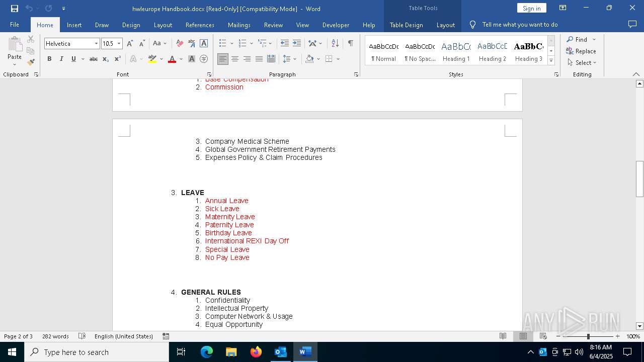Image resolution: width=644 pixels, height=362 pixels.
Task: Toggle the Phonetic Guide button
Action: tap(192, 44)
